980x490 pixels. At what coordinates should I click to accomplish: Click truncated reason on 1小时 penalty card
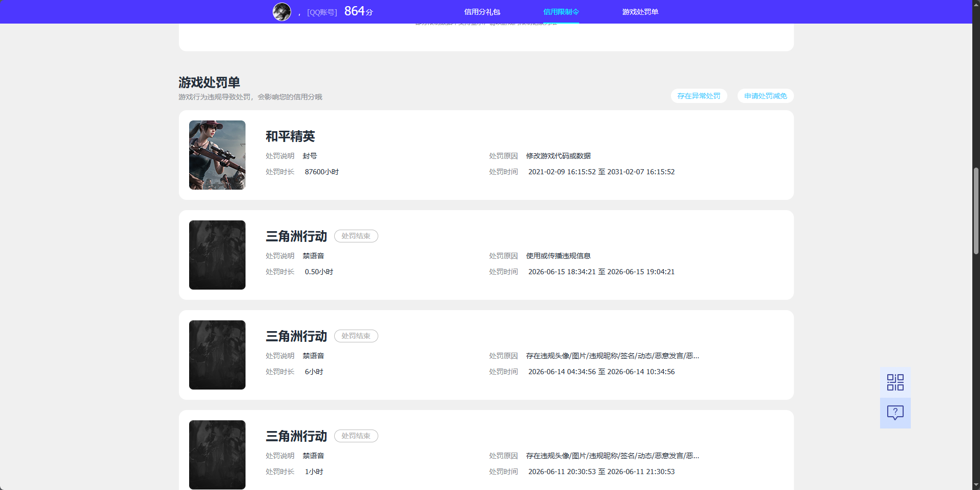point(612,456)
